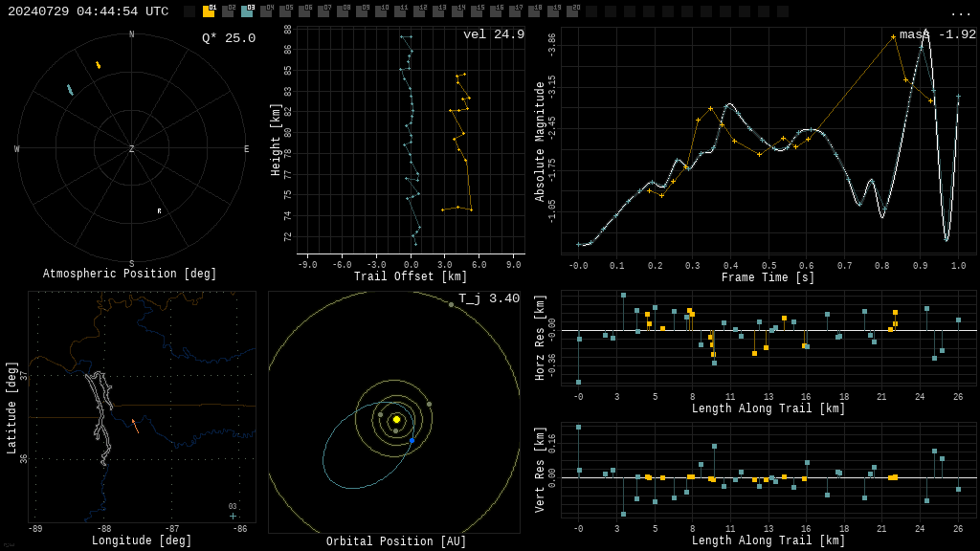Click the vel 24.9 velocity readout
980x551 pixels.
tap(494, 34)
